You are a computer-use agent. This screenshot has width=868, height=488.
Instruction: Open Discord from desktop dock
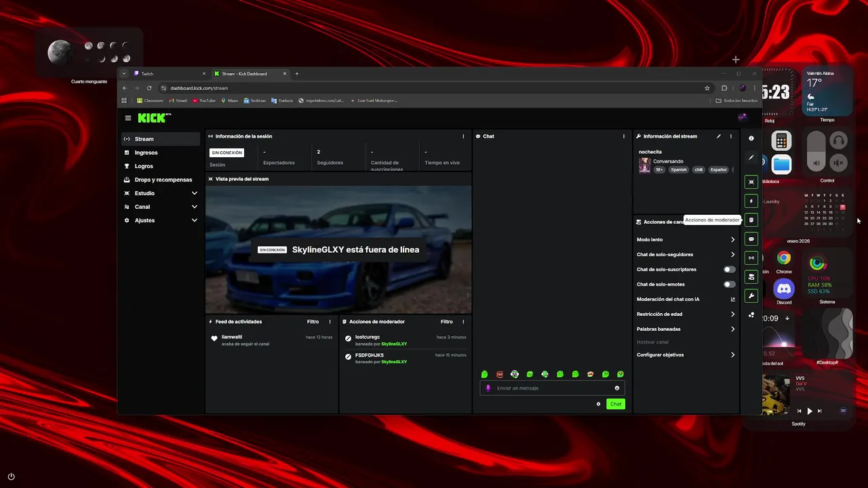click(784, 289)
